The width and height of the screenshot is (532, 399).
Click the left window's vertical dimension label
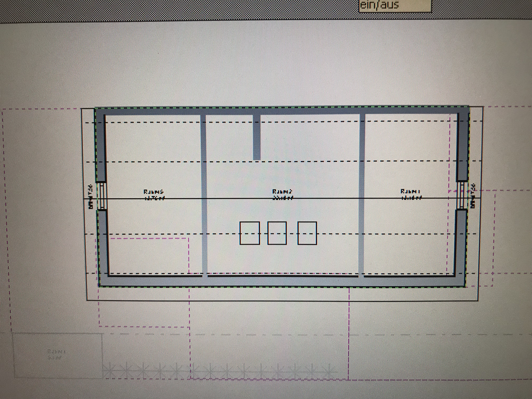(x=91, y=197)
